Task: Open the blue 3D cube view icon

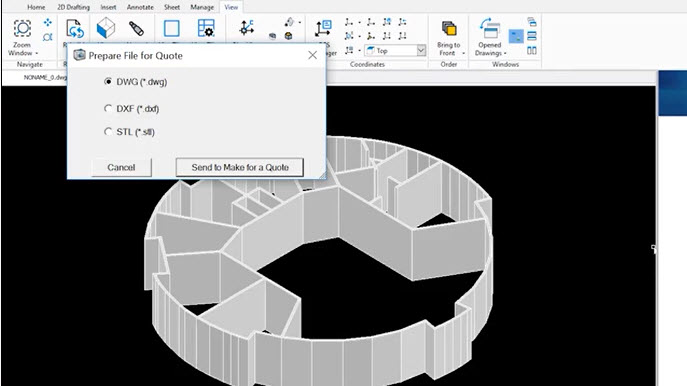Action: (106, 28)
